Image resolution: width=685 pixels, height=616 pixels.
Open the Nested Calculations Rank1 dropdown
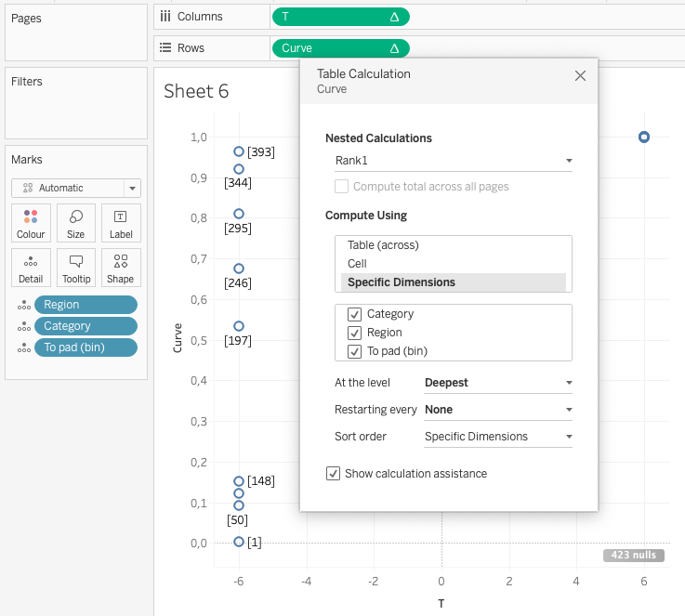tap(453, 161)
